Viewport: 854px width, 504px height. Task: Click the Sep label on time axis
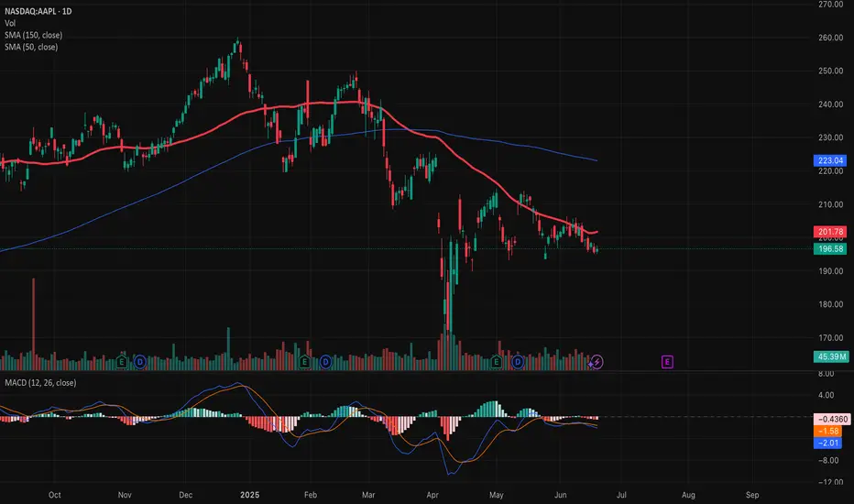point(752,495)
